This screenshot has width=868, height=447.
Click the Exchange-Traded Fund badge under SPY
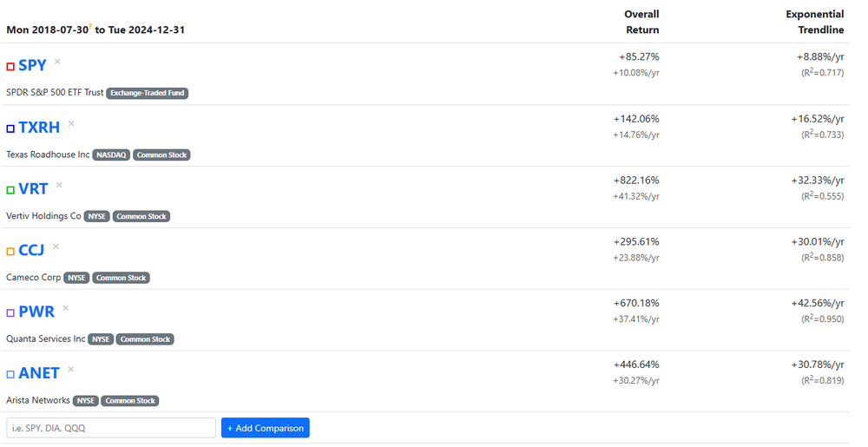pos(148,93)
